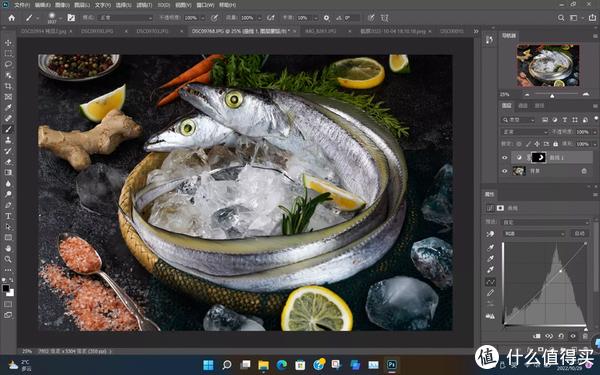Select the Hand tool

click(x=8, y=248)
